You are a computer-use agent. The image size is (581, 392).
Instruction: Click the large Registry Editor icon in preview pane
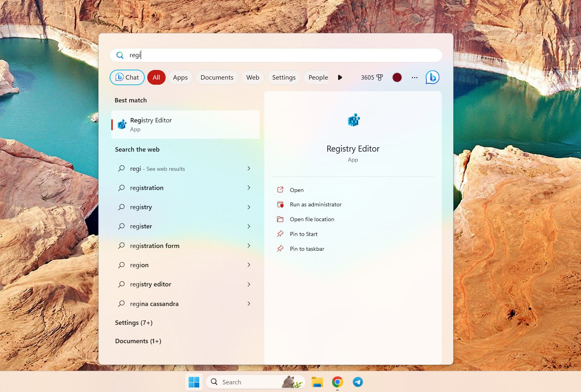pyautogui.click(x=354, y=120)
